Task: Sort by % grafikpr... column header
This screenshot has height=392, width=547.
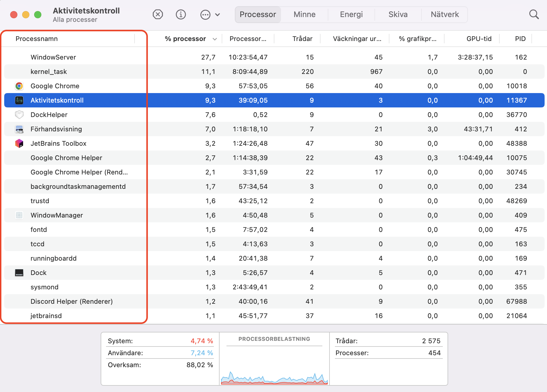Action: pos(418,39)
